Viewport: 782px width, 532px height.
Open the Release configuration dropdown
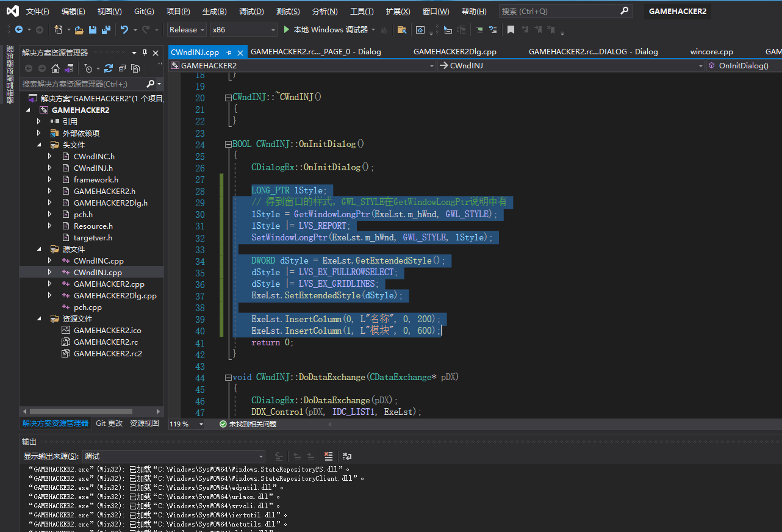click(187, 29)
